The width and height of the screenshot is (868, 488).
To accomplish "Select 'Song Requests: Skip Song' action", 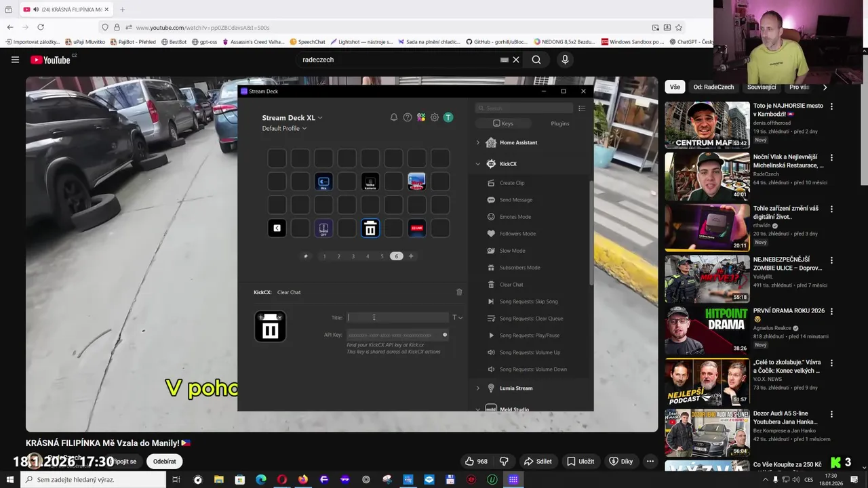I will (528, 302).
